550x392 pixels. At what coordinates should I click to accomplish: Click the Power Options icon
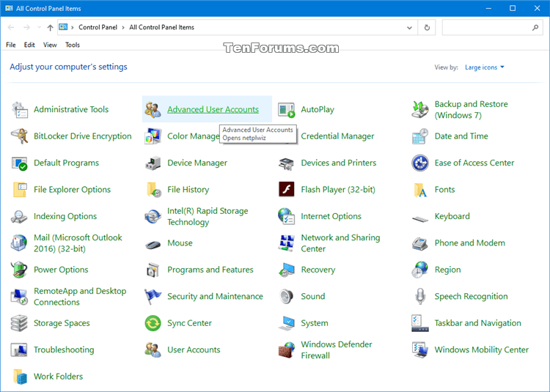click(x=19, y=270)
